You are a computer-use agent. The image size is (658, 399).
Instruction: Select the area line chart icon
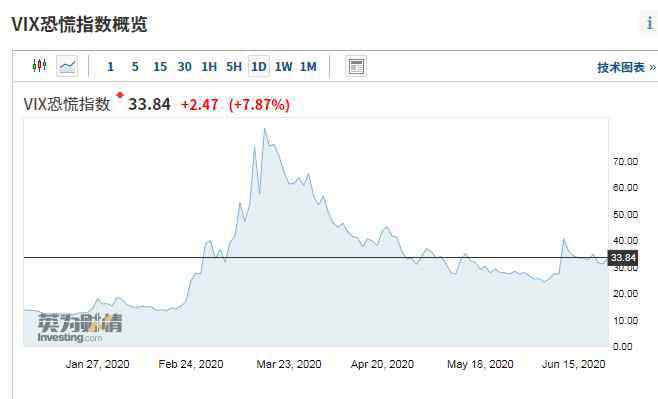coord(67,66)
